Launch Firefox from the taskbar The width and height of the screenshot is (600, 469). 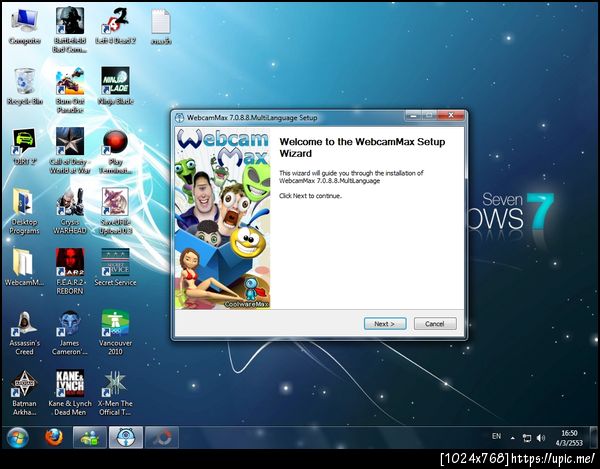click(54, 437)
